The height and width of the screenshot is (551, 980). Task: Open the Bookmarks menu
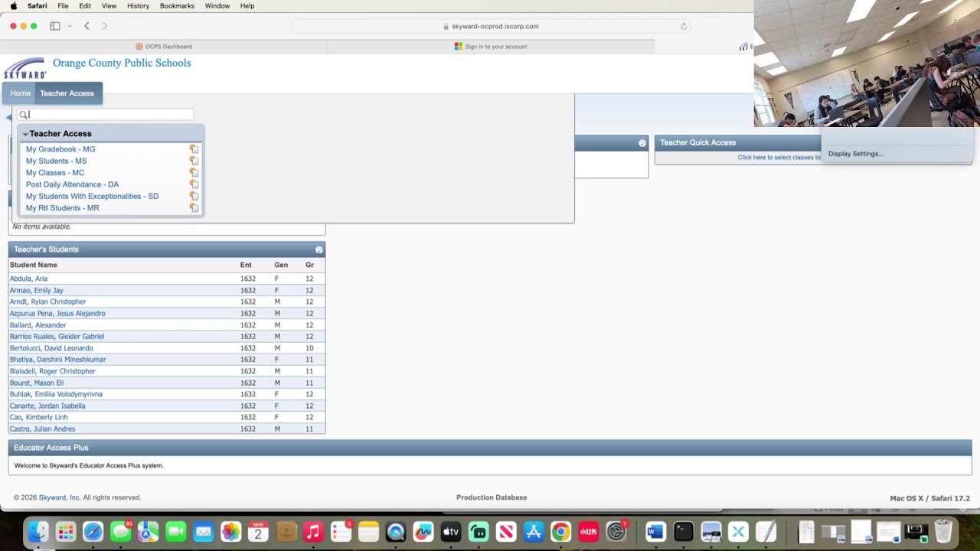[x=177, y=5]
